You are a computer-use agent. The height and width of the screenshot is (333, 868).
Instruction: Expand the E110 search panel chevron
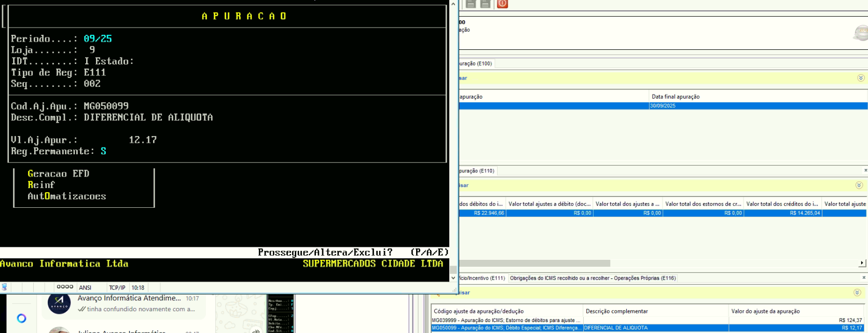click(x=859, y=185)
